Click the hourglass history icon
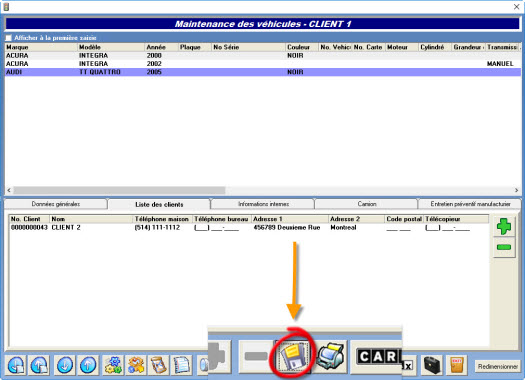Image resolution: width=525 pixels, height=380 pixels. [x=159, y=365]
